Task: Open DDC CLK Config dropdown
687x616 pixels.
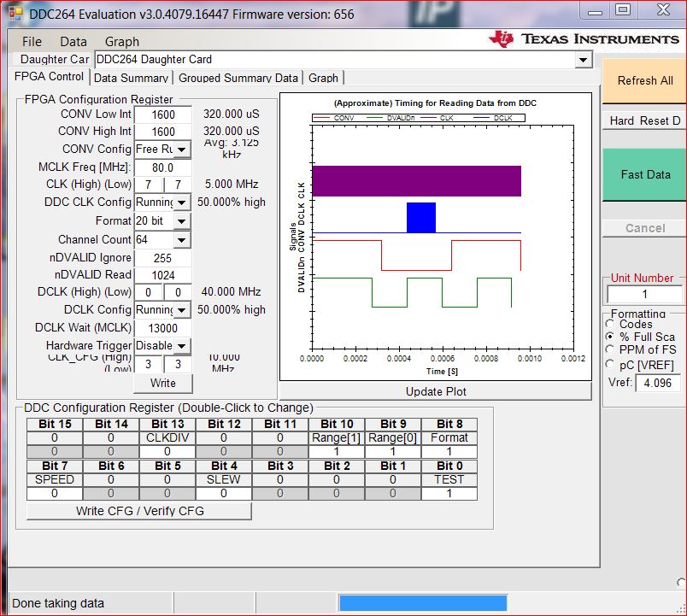Action: tap(181, 202)
